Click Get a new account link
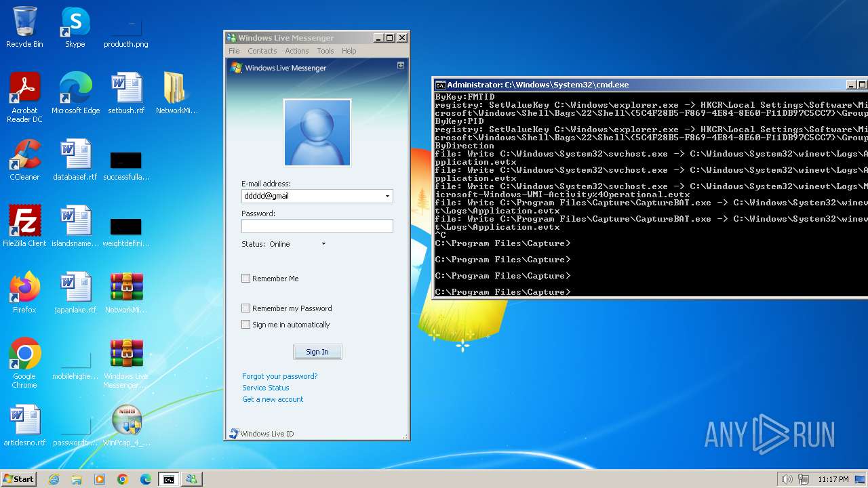868x488 pixels. [273, 399]
